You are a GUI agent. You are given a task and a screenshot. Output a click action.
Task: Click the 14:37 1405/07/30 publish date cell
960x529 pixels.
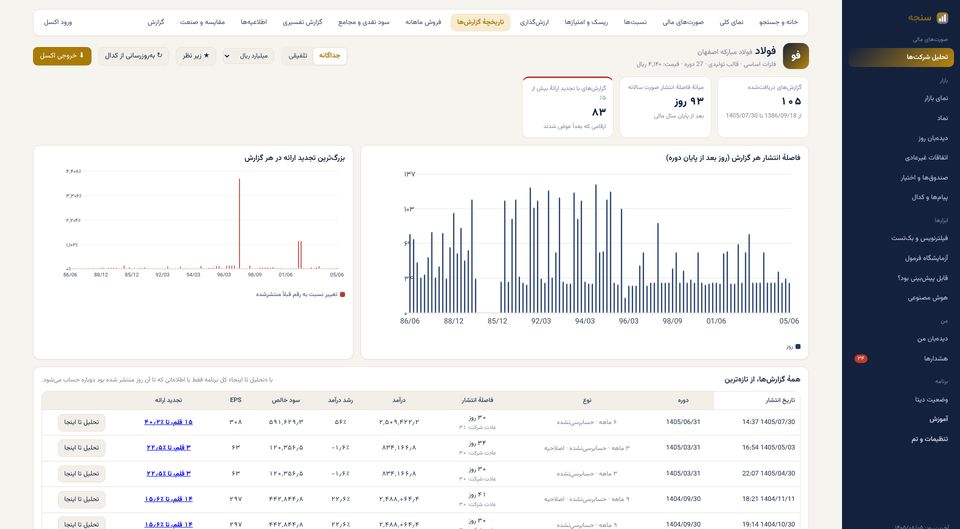(768, 422)
